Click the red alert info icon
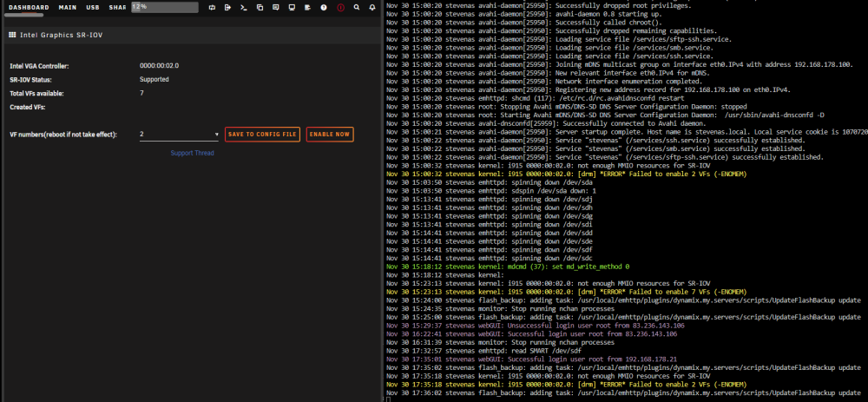The image size is (868, 402). [x=340, y=8]
